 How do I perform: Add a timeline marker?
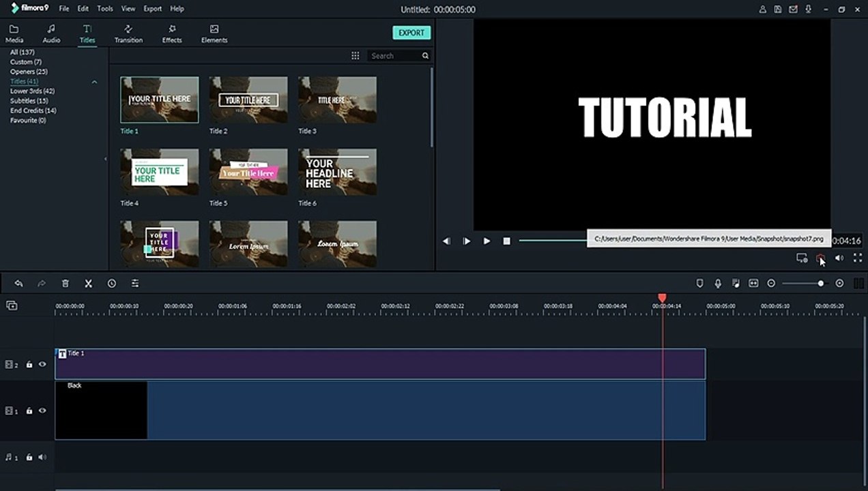coord(699,283)
